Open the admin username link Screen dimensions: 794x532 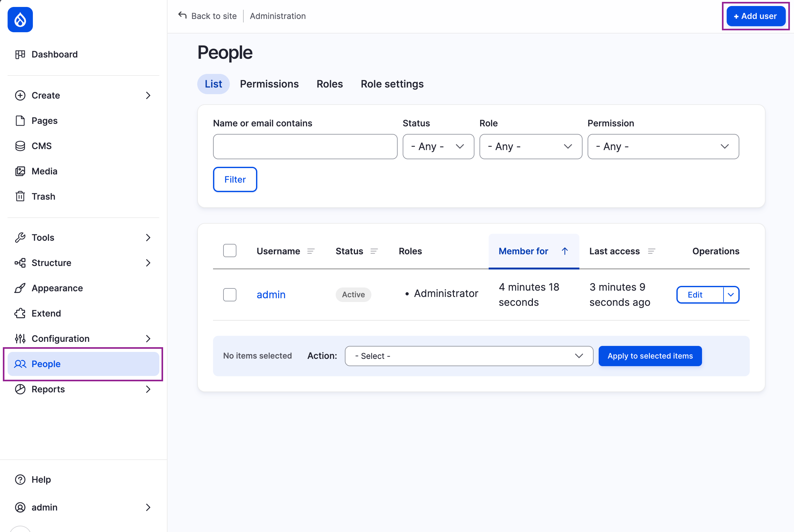point(271,294)
